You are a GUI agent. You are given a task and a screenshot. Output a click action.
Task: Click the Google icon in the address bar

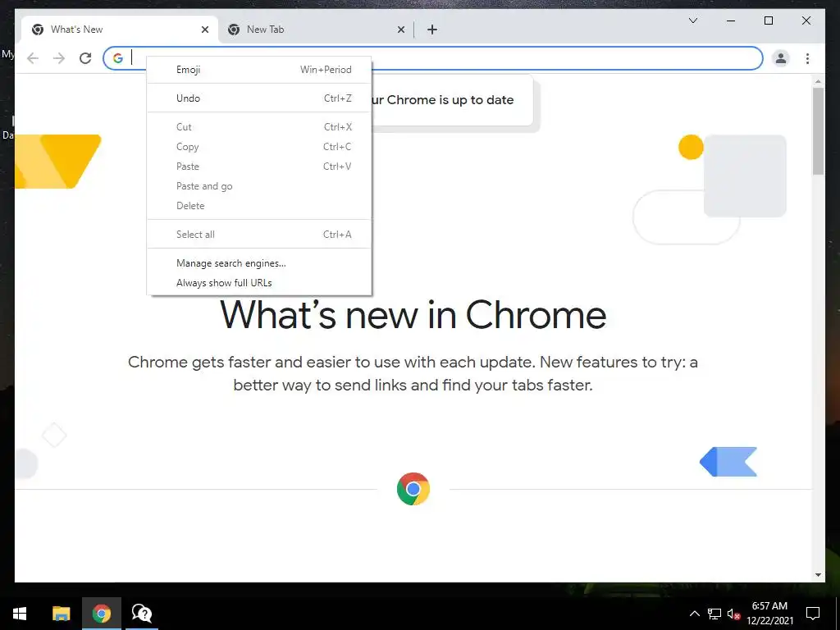coord(118,58)
